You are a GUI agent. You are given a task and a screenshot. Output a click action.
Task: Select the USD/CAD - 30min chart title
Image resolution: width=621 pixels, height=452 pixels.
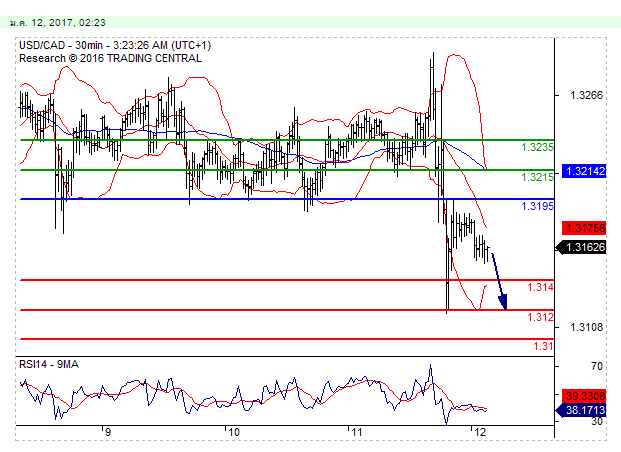pyautogui.click(x=115, y=46)
